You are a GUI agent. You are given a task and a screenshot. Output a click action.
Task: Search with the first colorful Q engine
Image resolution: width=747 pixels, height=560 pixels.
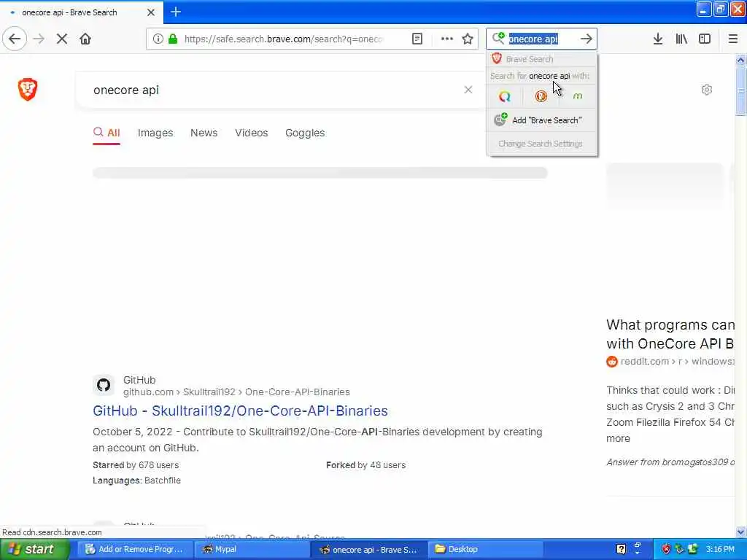[x=505, y=97]
